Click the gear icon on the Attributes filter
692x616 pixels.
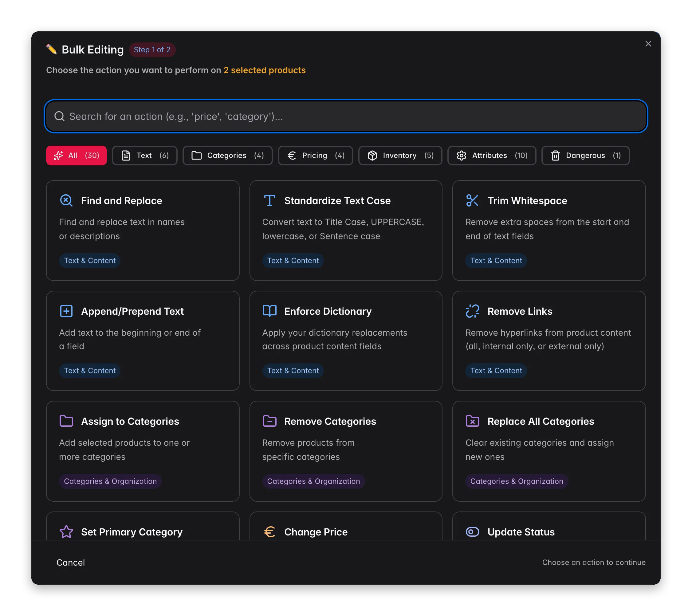pos(462,156)
